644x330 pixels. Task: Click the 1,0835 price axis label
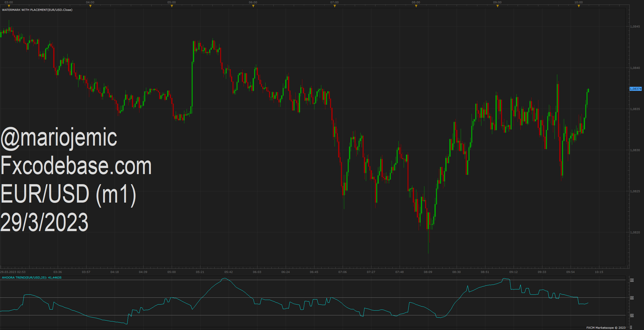635,109
